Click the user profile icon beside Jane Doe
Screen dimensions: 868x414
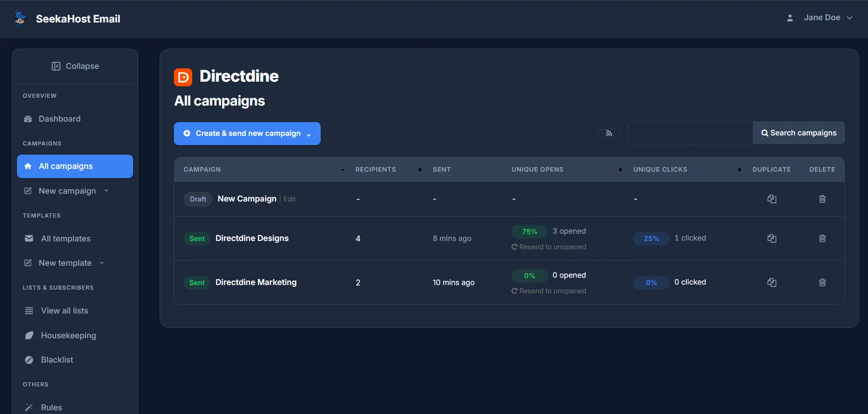point(790,18)
